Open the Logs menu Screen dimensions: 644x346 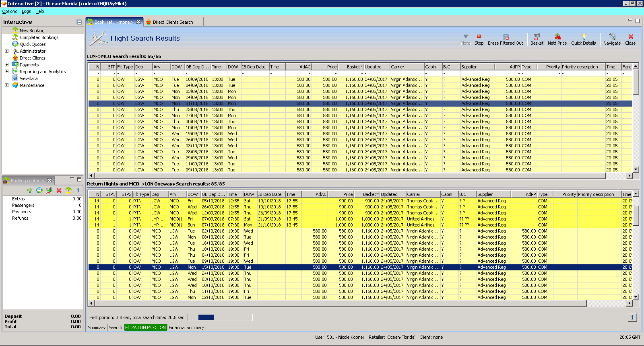(26, 11)
